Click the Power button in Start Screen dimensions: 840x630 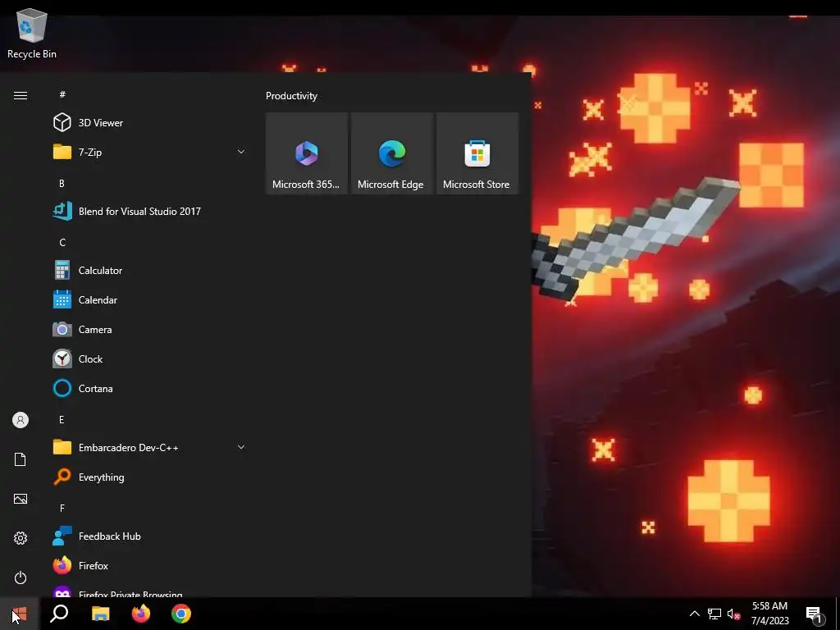click(x=21, y=577)
